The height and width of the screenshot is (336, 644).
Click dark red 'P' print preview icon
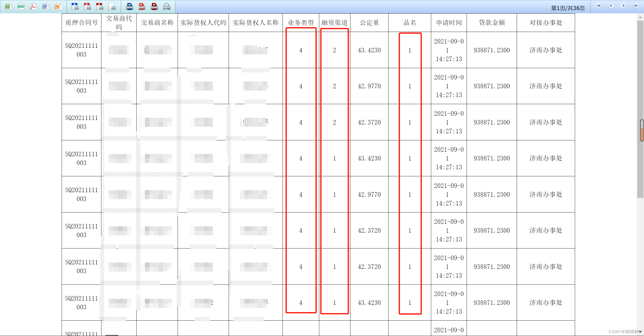tap(100, 7)
